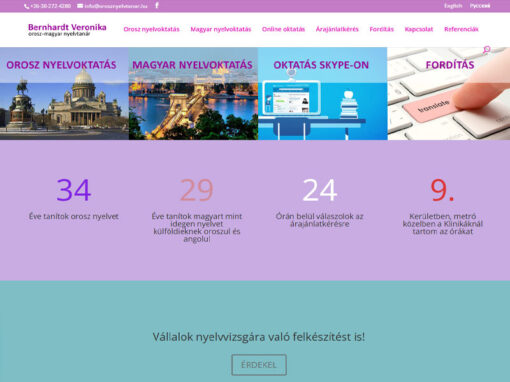Screen dimensions: 510x382
Task: Select the MAGYAR NYELVOKTATÁS bridge tile
Action: (193, 93)
